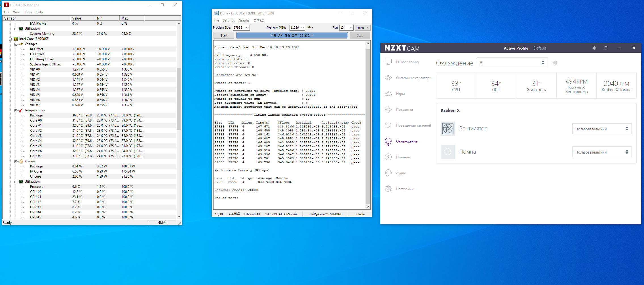
Task: Open the Run count dropdown in LinX
Action: 351,27
